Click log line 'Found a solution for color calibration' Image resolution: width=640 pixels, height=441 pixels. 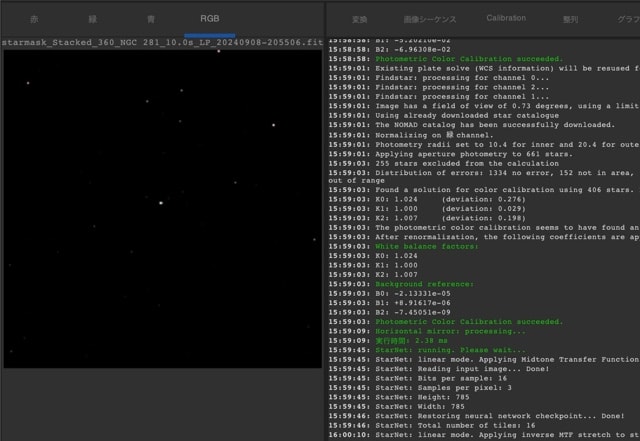[x=481, y=190]
